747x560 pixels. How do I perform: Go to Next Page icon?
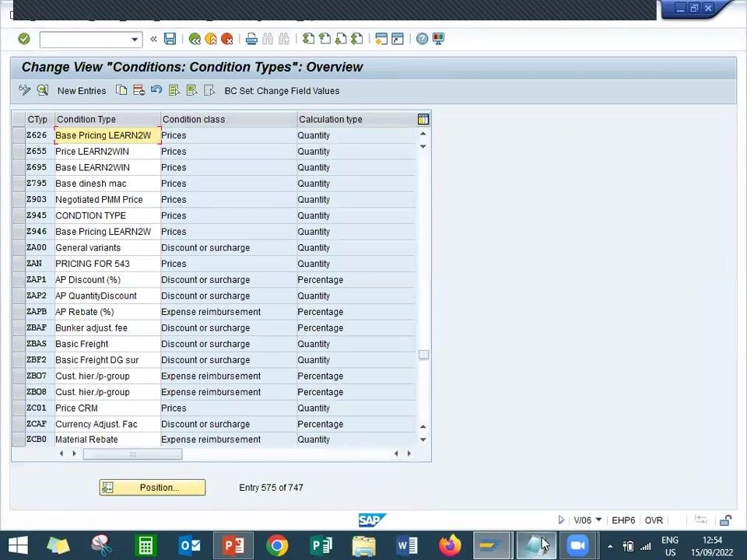pos(341,39)
